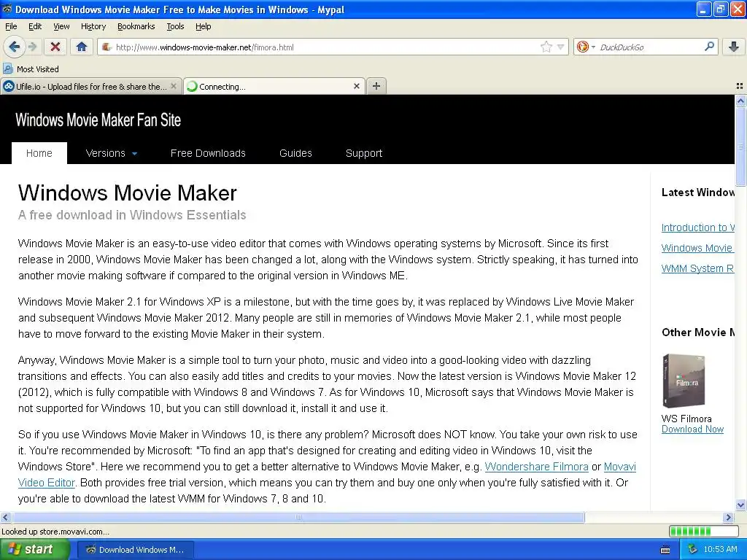Open the File menu
747x560 pixels.
(x=11, y=26)
